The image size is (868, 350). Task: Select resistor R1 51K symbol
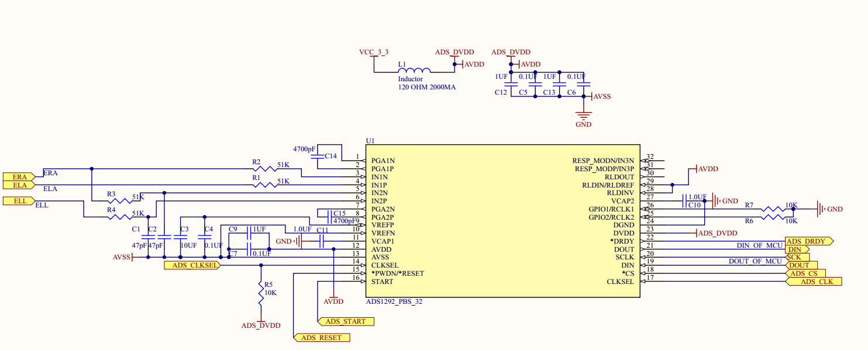[266, 185]
